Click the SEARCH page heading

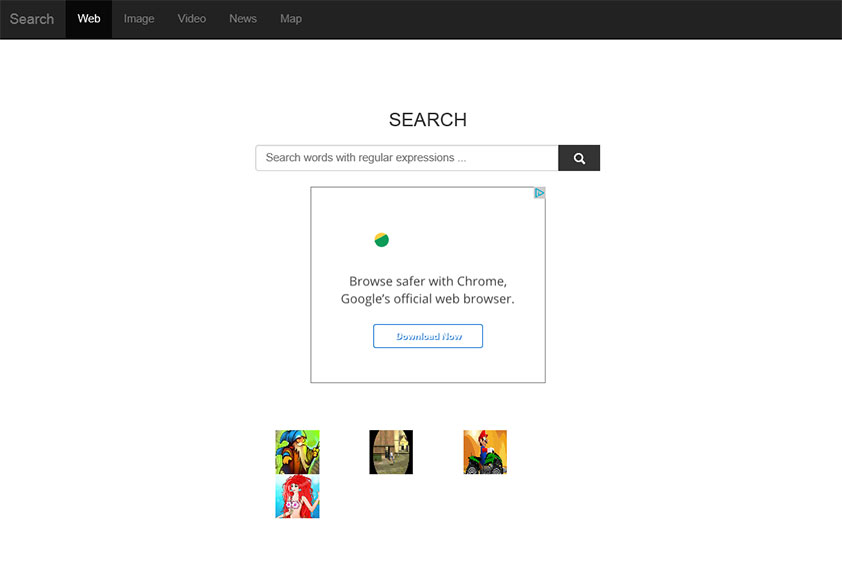pyautogui.click(x=427, y=120)
